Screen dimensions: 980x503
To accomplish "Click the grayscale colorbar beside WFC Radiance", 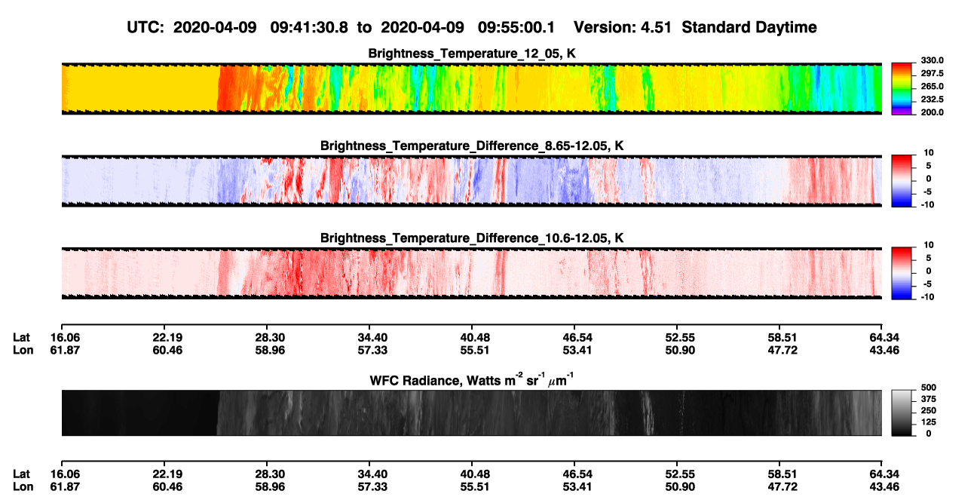I will tap(902, 413).
